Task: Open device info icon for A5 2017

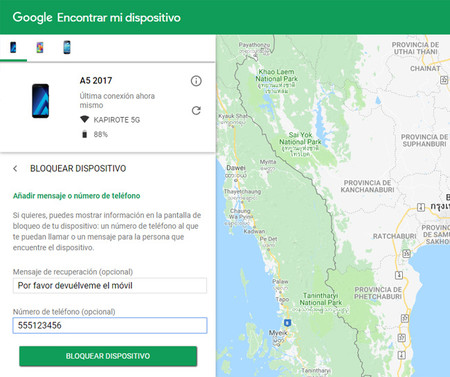Action: [x=196, y=81]
